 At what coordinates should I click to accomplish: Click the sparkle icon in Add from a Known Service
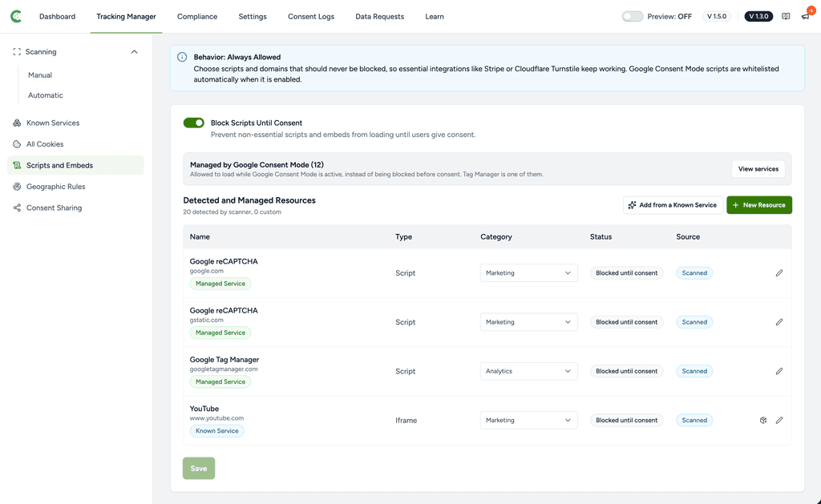point(632,205)
